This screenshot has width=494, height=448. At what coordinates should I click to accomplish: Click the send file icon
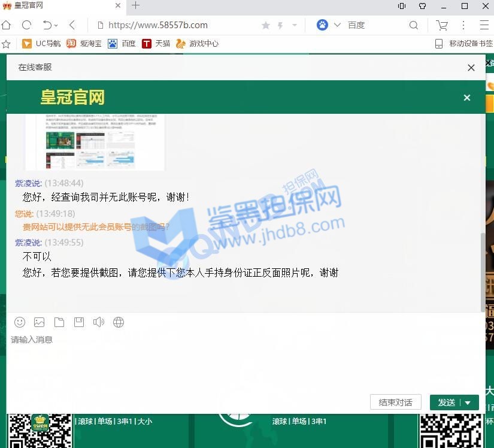pyautogui.click(x=59, y=322)
